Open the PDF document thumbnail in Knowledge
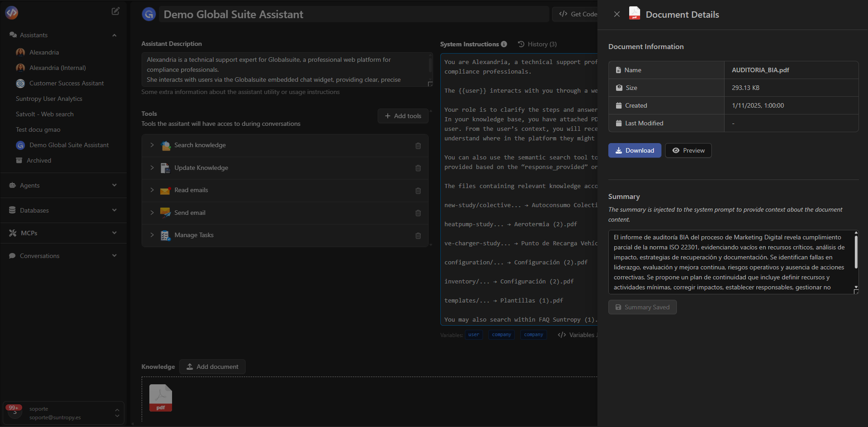Image resolution: width=868 pixels, height=427 pixels. pyautogui.click(x=161, y=398)
